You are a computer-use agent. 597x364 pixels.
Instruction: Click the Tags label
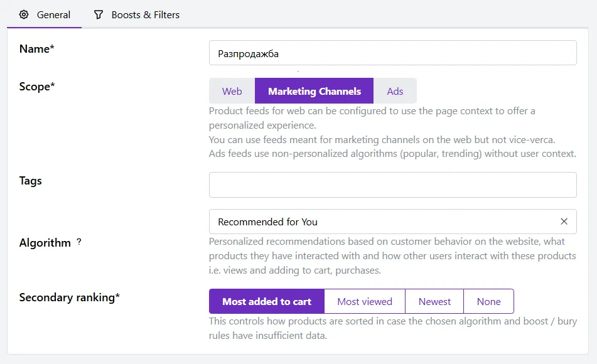click(x=31, y=181)
